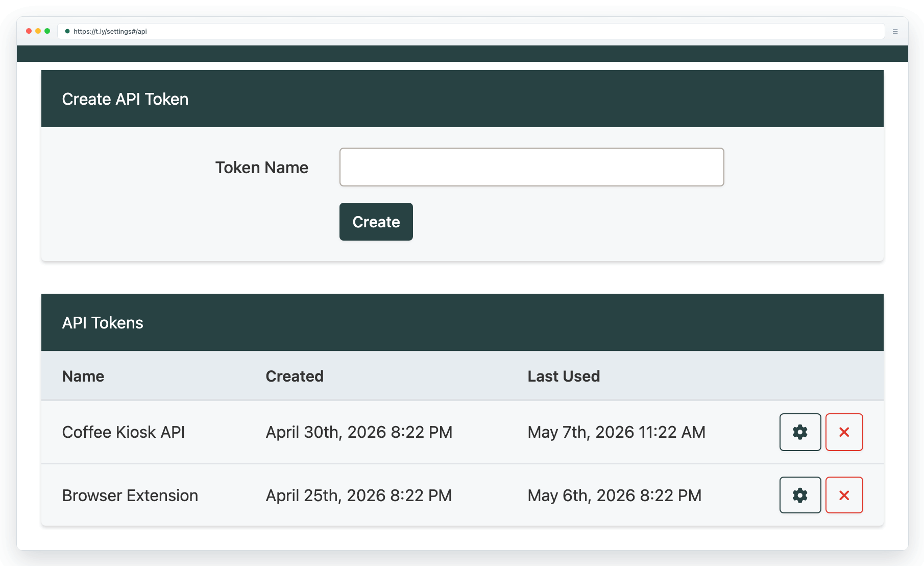Screen dimensions: 924x566
Task: Click the red close window button
Action: pyautogui.click(x=29, y=31)
